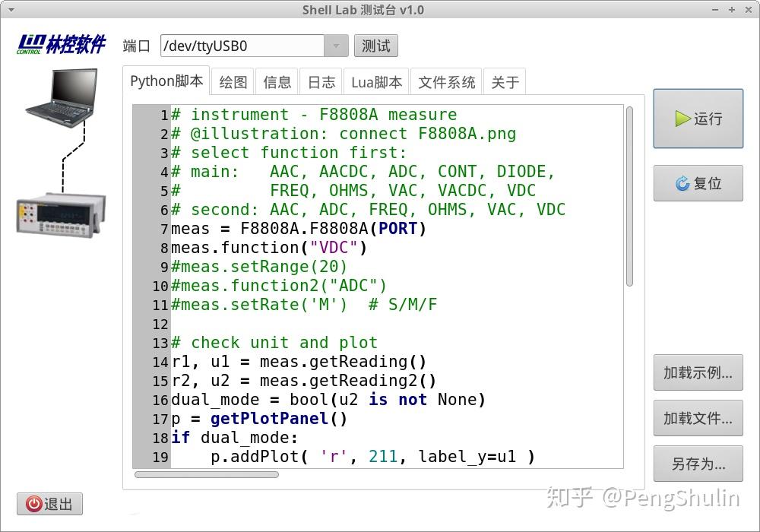
Task: Click the horizontal scrollbar below the code
Action: click(207, 474)
